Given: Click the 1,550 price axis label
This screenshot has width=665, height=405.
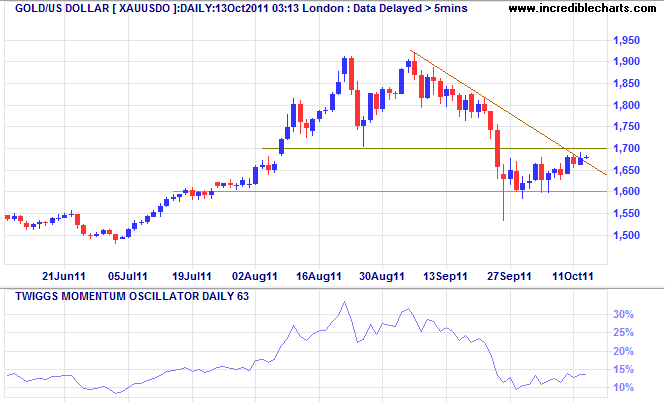Looking at the screenshot, I should pyautogui.click(x=626, y=214).
